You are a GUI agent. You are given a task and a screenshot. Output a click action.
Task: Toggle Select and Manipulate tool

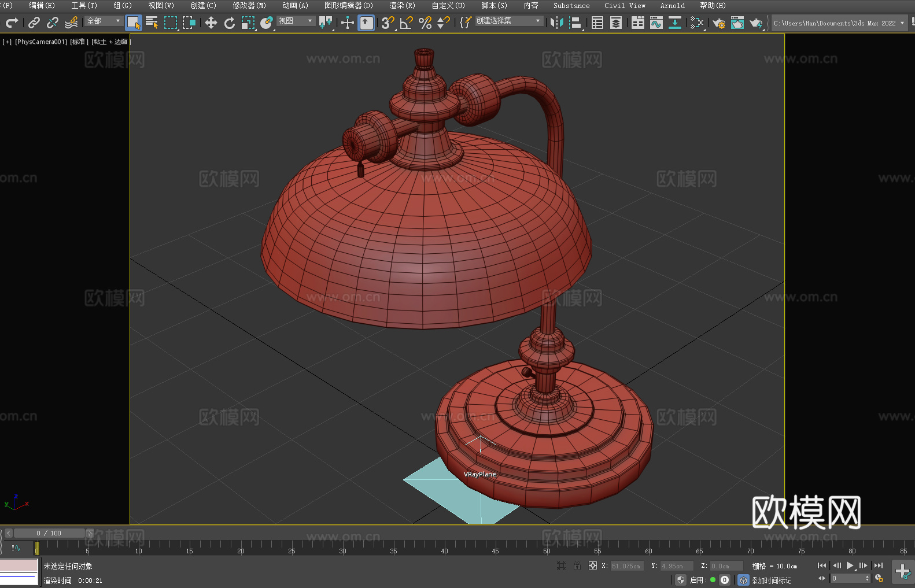click(x=348, y=23)
